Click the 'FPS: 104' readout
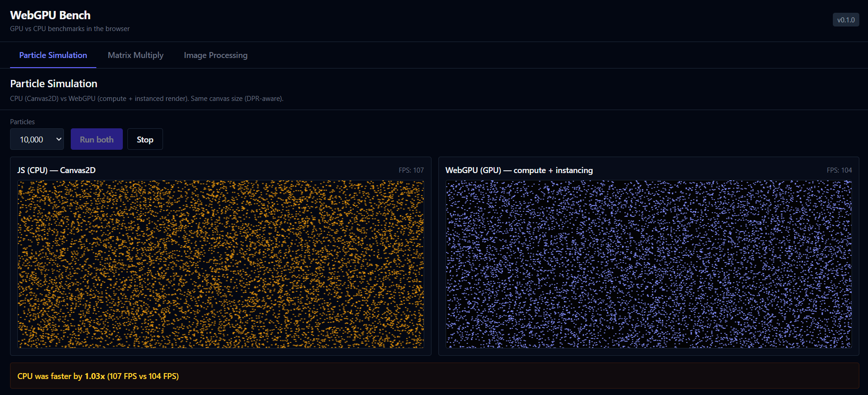The height and width of the screenshot is (395, 868). click(x=839, y=170)
